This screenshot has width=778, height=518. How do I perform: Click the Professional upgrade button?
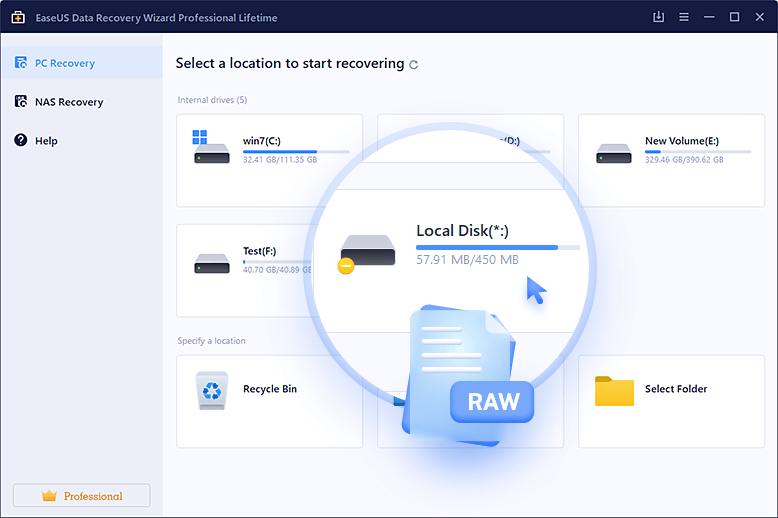click(81, 496)
